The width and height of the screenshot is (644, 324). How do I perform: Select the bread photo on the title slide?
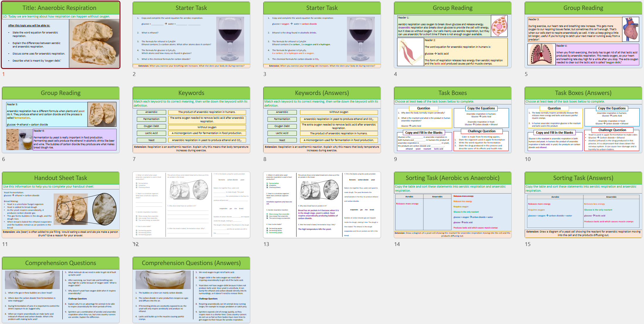[x=94, y=43]
